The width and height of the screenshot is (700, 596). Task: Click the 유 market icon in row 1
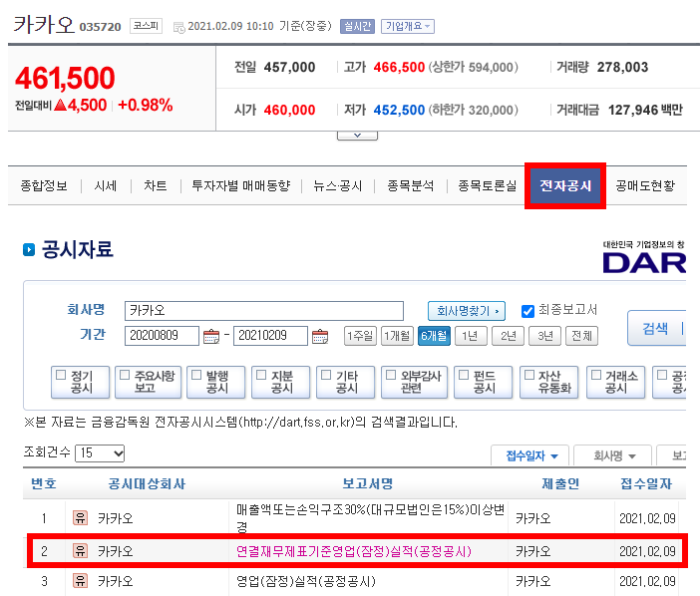coord(80,517)
